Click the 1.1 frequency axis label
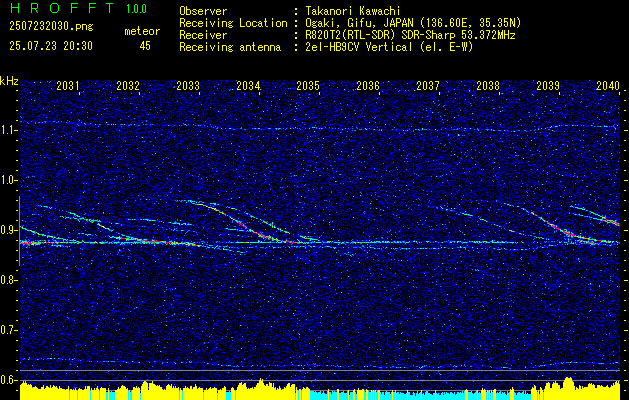Image resolution: width=629 pixels, height=400 pixels. coord(8,130)
